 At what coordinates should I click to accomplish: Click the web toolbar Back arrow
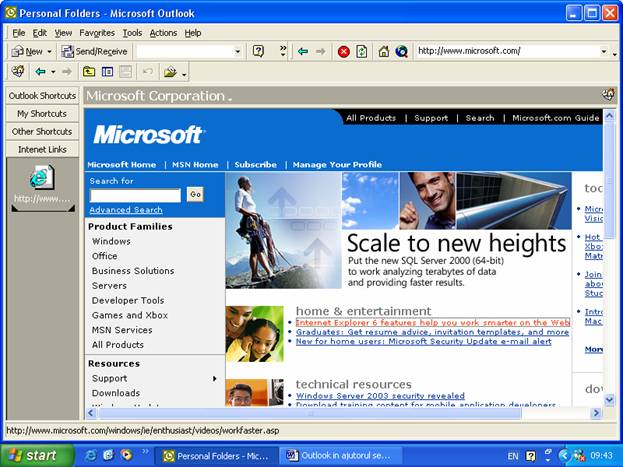tap(303, 51)
